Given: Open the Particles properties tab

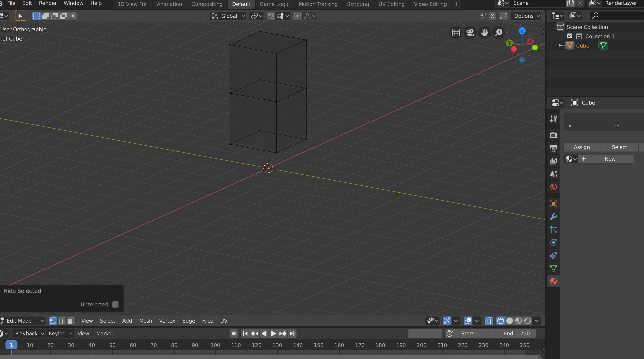Looking at the screenshot, I should click(554, 230).
